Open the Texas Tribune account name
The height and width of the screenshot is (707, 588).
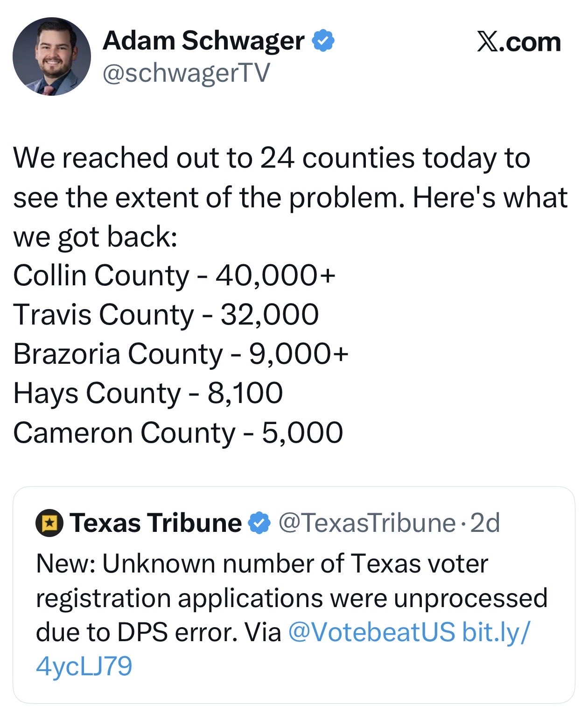point(156,523)
